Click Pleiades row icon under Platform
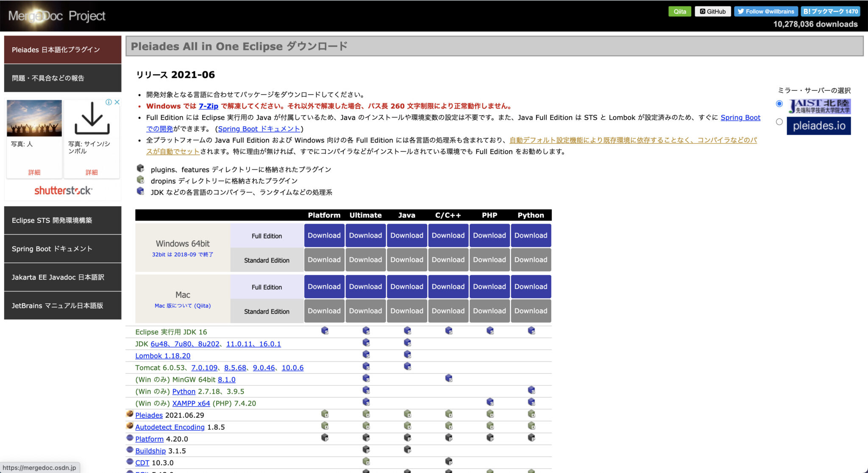This screenshot has width=868, height=473. [x=325, y=414]
